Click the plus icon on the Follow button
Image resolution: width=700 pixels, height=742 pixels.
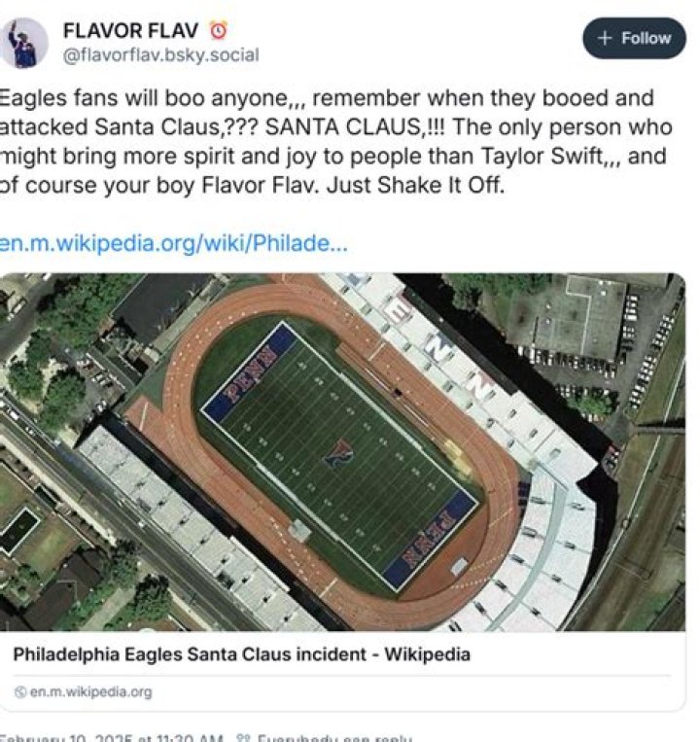604,38
